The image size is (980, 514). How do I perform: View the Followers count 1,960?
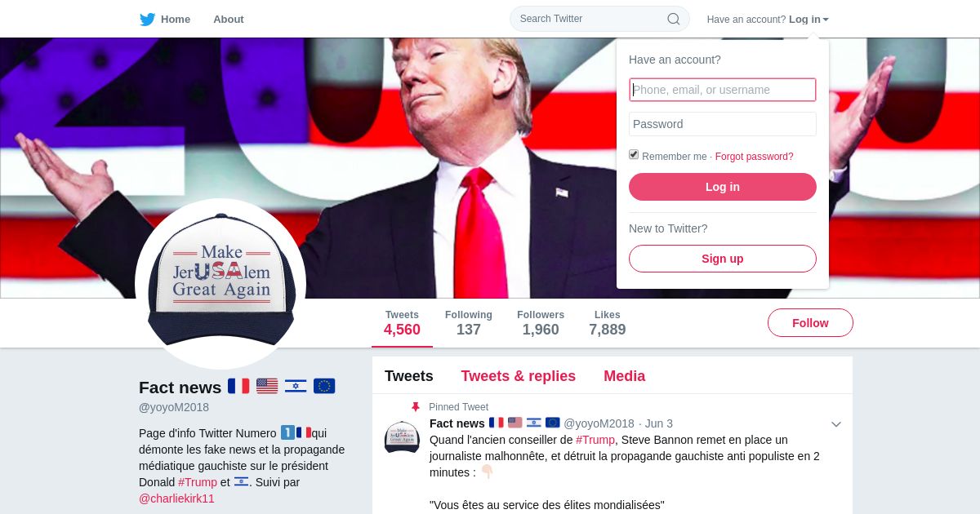[x=541, y=323]
